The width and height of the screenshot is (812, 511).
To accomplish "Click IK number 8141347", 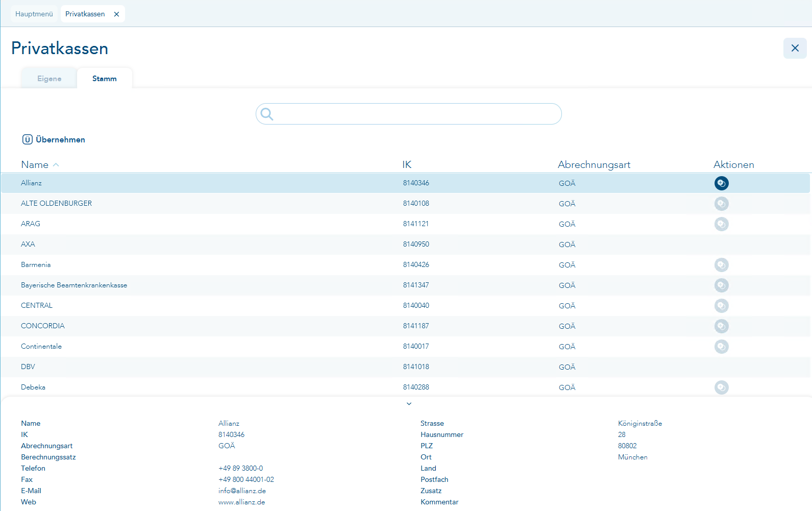I will (x=416, y=285).
